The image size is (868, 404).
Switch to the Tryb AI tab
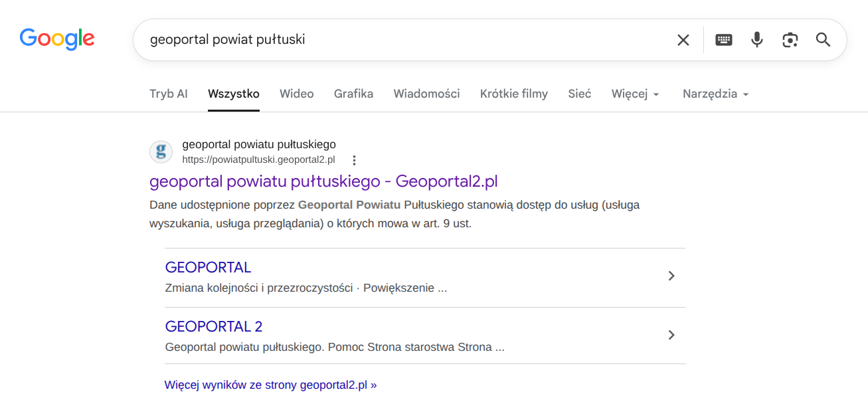169,94
